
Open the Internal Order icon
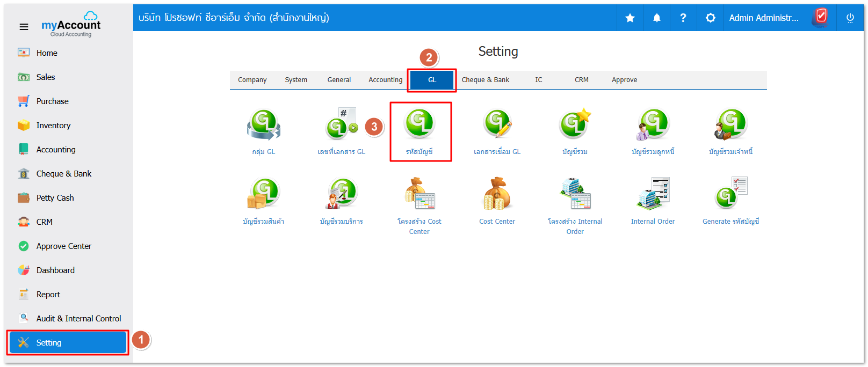click(653, 194)
